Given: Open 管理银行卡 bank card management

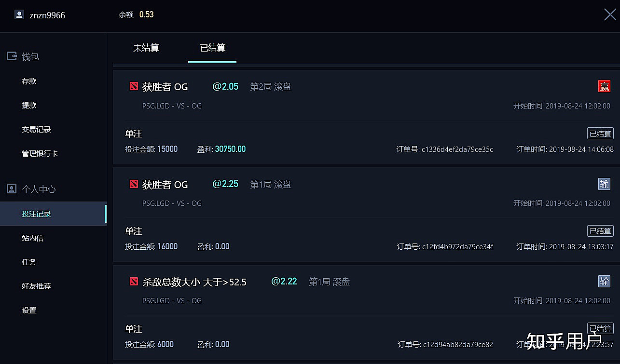Looking at the screenshot, I should (40, 154).
